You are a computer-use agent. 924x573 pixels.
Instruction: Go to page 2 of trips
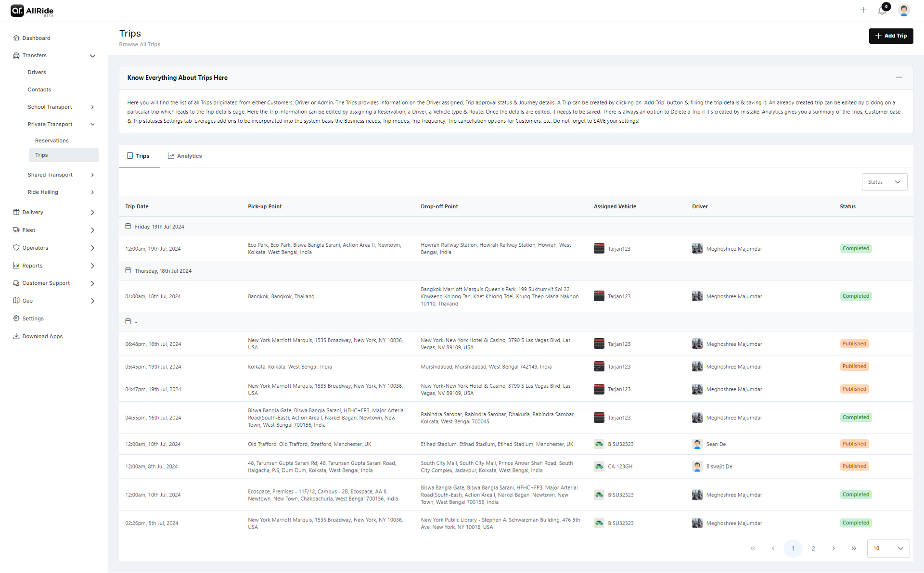(813, 548)
